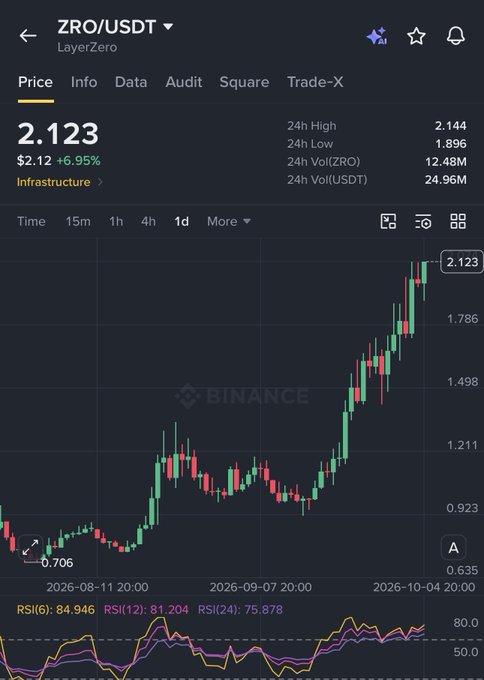Open the chart drawing tools icon
Viewport: 484px width, 680px height.
coord(388,222)
